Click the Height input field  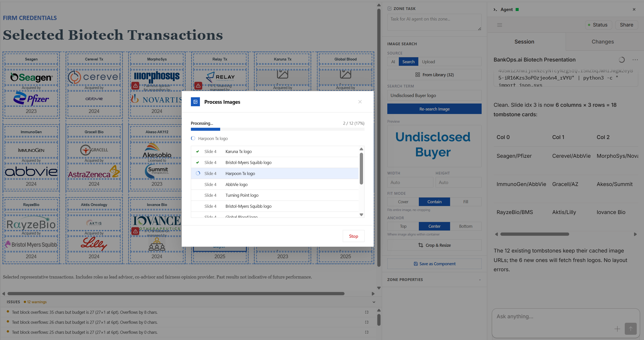458,182
